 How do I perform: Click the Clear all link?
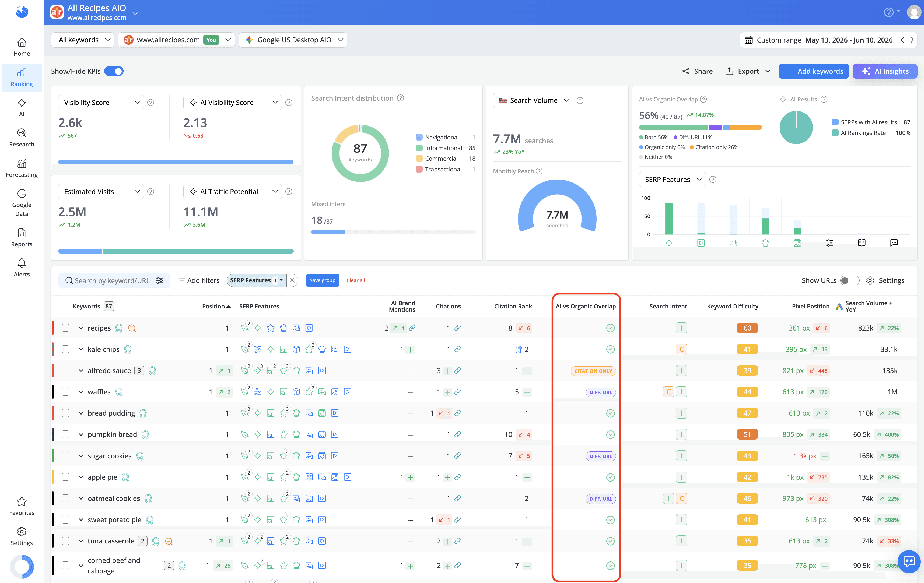[356, 280]
